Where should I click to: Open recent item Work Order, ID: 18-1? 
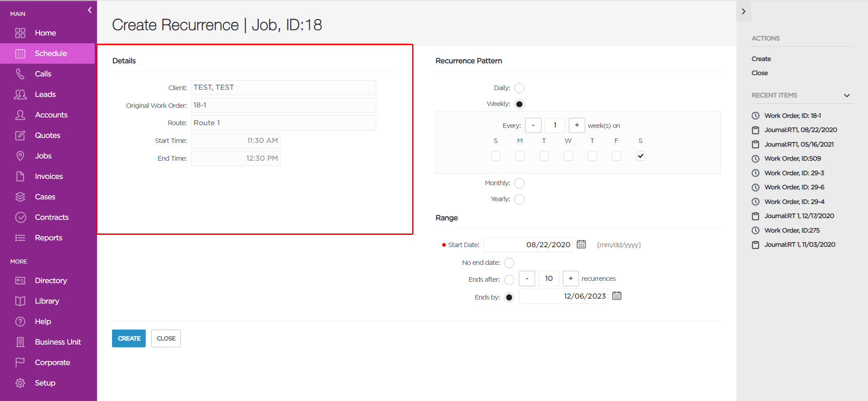tap(792, 116)
